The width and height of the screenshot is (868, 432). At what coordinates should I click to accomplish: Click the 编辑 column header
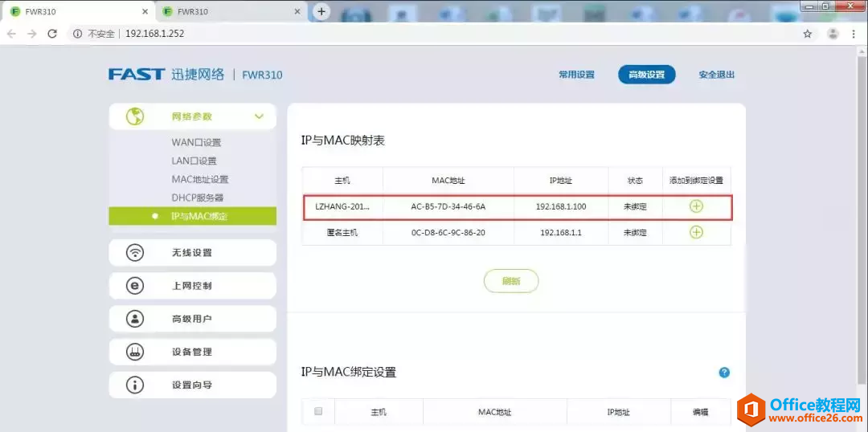(x=700, y=412)
